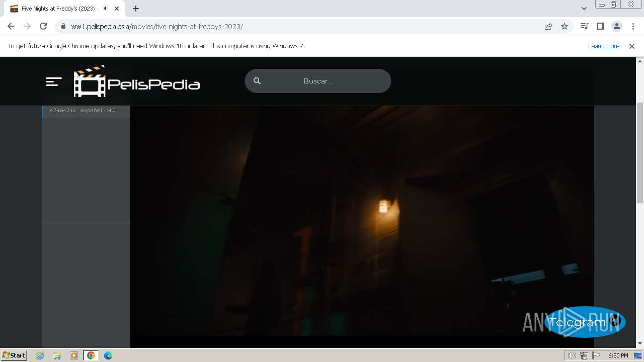Open File Explorer from taskbar

(57, 355)
